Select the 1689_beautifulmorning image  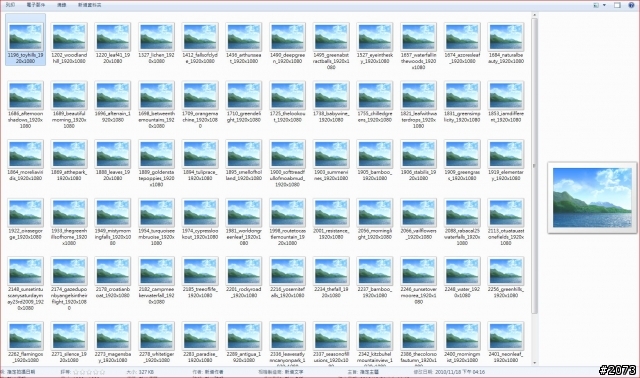pos(69,105)
